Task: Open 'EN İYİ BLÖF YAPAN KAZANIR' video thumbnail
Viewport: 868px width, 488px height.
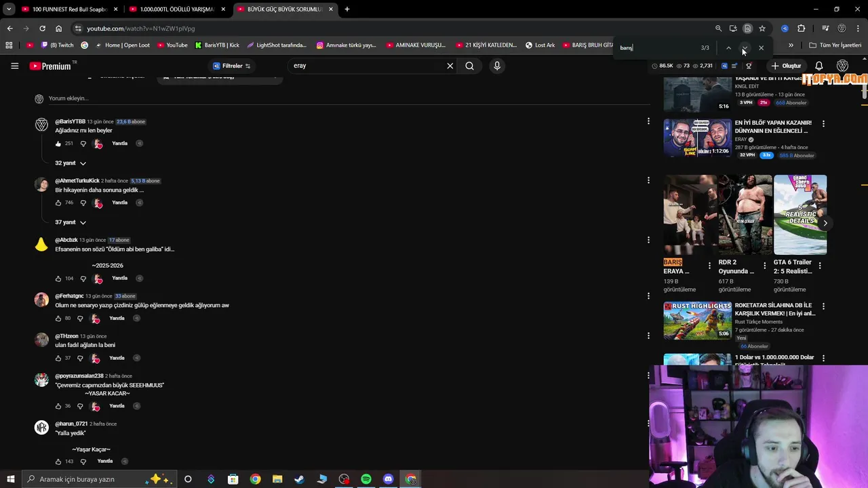Action: [x=697, y=138]
